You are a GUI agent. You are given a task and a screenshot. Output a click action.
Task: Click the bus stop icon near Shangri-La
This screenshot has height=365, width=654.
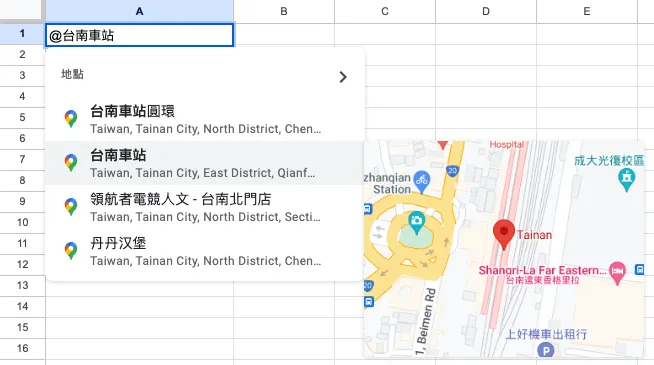pyautogui.click(x=639, y=270)
